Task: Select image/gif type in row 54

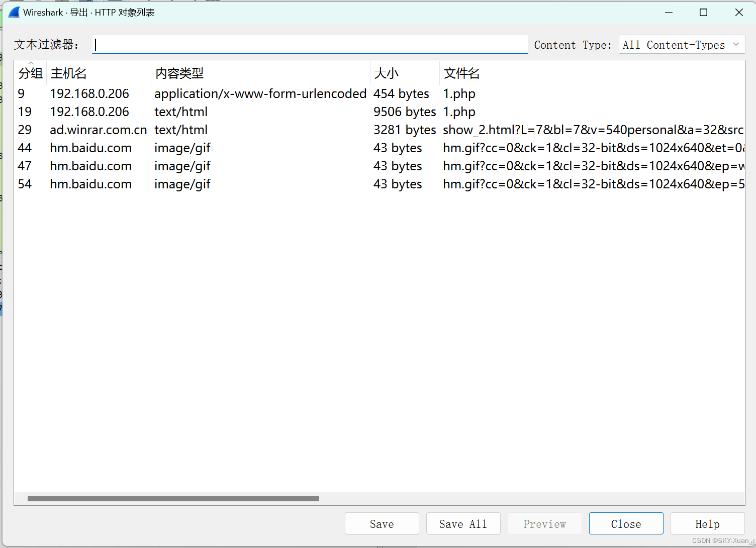Action: pos(182,184)
